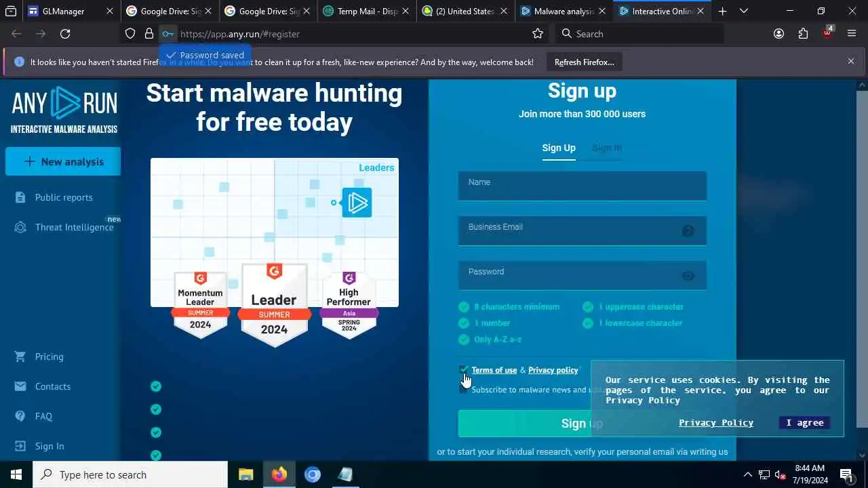868x488 pixels.
Task: Click High Performer Asia Spring 2024 badge
Action: [349, 304]
